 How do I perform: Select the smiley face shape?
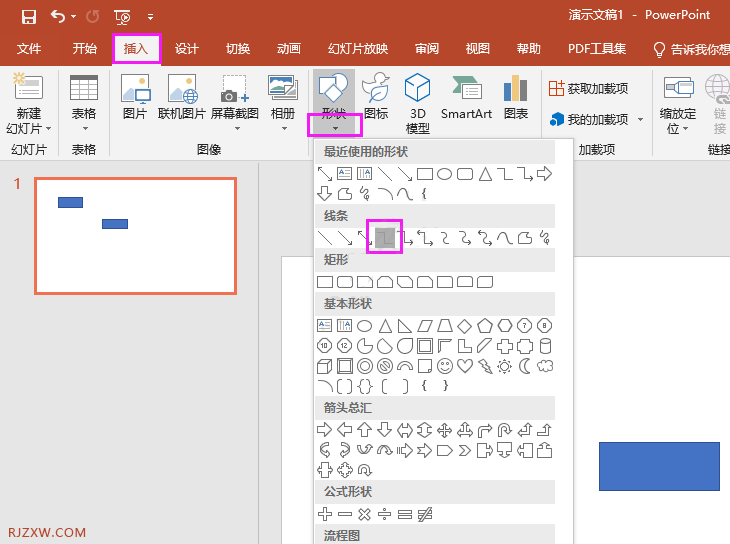click(x=445, y=366)
